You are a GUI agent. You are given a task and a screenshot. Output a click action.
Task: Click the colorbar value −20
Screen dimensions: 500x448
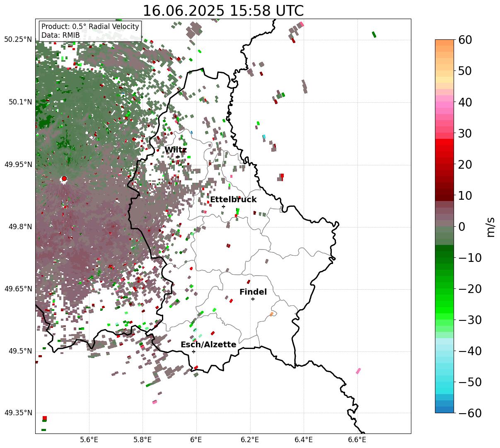[470, 289]
